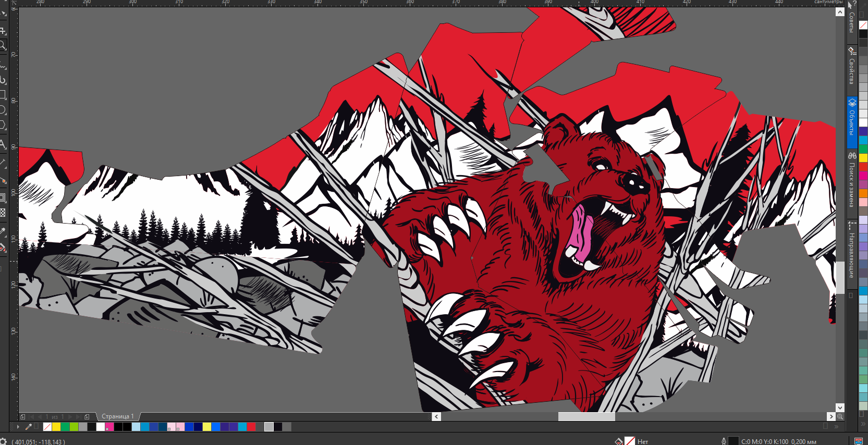Pick yellow swatch in document palette
Image resolution: width=868 pixels, height=445 pixels.
click(56, 427)
